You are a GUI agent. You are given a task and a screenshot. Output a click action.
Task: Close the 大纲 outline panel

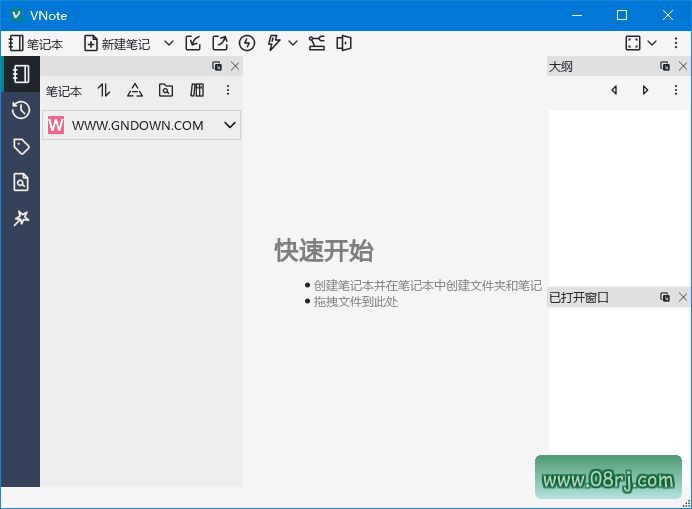pos(683,66)
